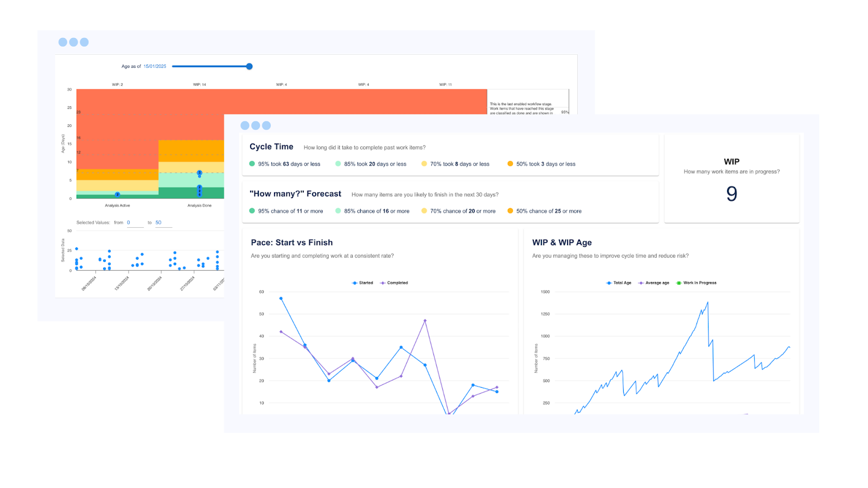Select the green 95% percentile dot in Cycle Time
Viewport: 868px width, 488px height.
251,164
